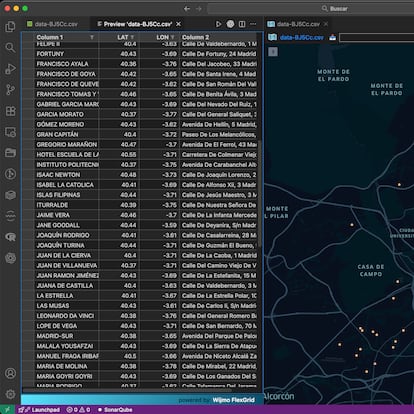Sort by the LAT column header
The height and width of the screenshot is (414, 414).
(123, 37)
